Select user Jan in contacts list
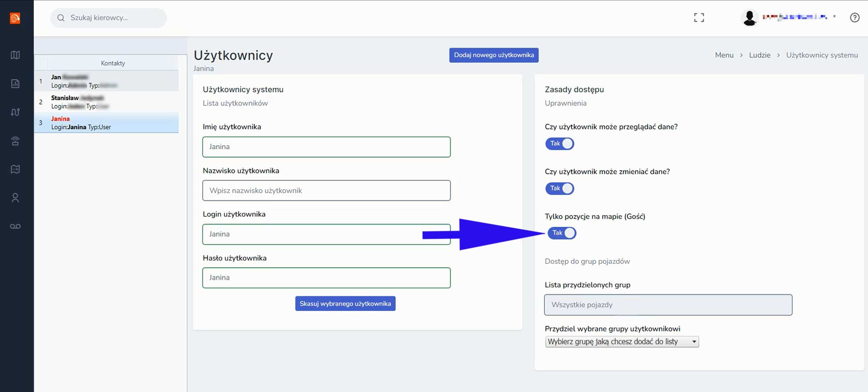Screen dimensions: 868x392 (x=106, y=81)
